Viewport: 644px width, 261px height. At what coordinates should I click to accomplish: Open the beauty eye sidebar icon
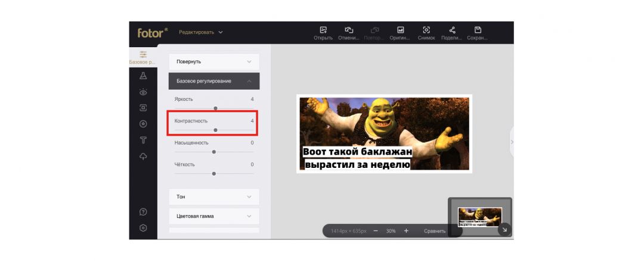143,91
